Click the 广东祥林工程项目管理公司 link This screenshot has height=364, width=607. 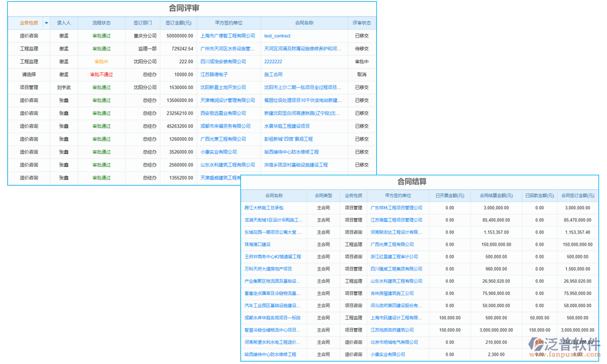pyautogui.click(x=396, y=207)
